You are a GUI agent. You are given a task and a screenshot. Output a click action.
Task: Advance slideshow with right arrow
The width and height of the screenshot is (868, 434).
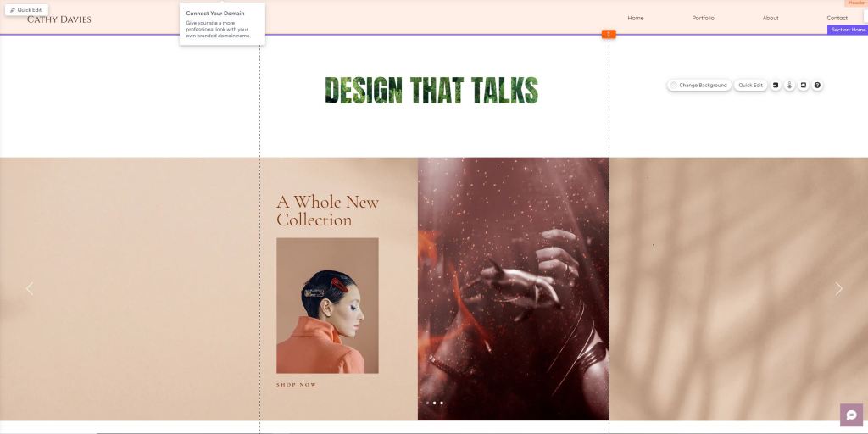click(x=838, y=289)
